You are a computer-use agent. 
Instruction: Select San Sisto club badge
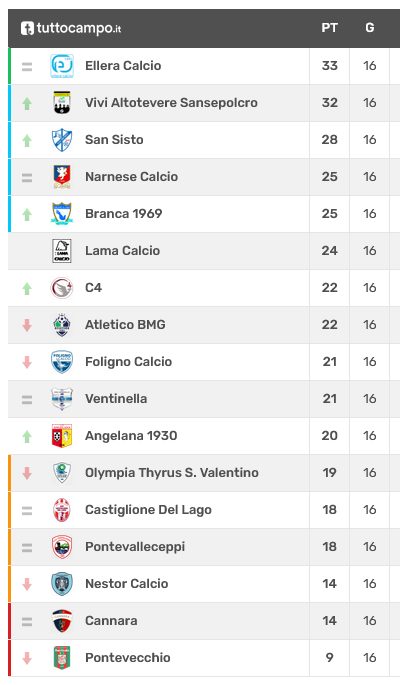pos(62,140)
